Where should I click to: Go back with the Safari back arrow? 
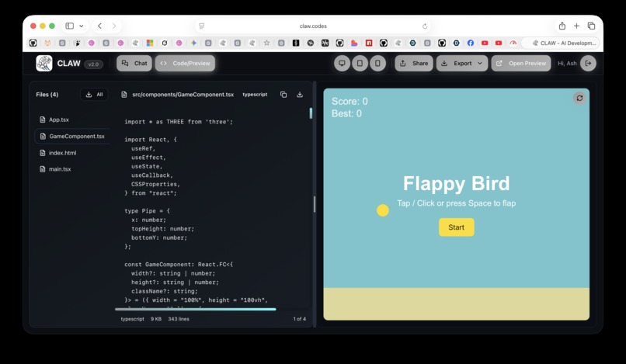click(100, 26)
